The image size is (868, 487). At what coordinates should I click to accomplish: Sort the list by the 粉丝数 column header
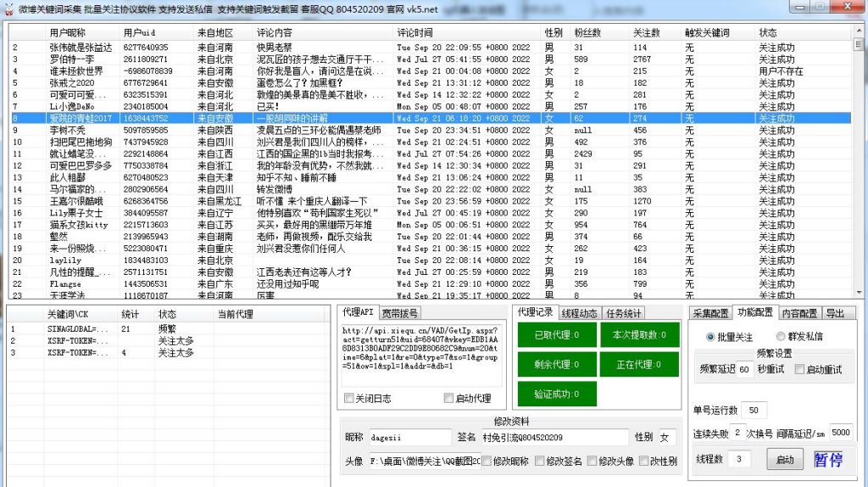pos(587,31)
